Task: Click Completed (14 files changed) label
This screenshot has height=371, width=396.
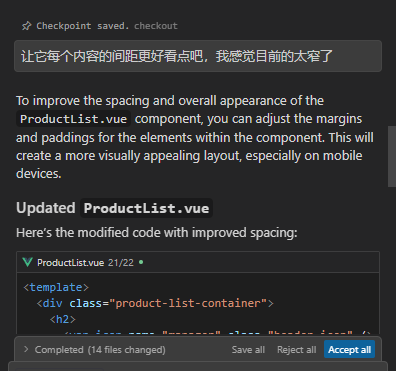Action: 100,350
